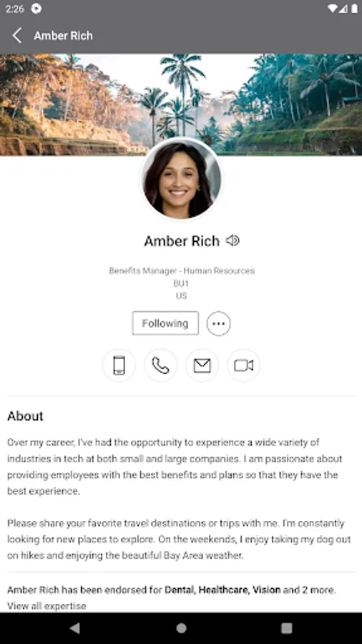Tap the Android back navigation triangle
The height and width of the screenshot is (644, 362).
click(75, 628)
